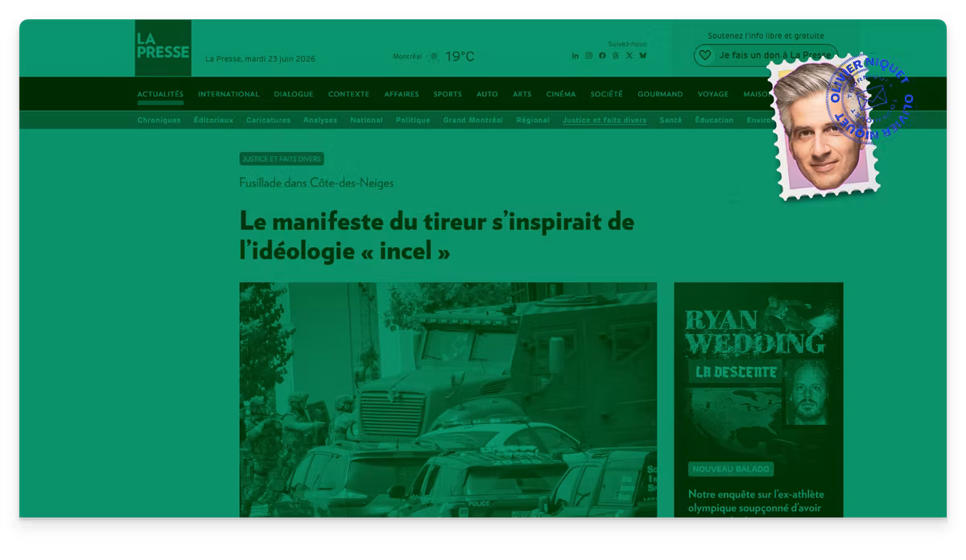Click the manifeste du tireur headline
This screenshot has width=966, height=560.
436,236
